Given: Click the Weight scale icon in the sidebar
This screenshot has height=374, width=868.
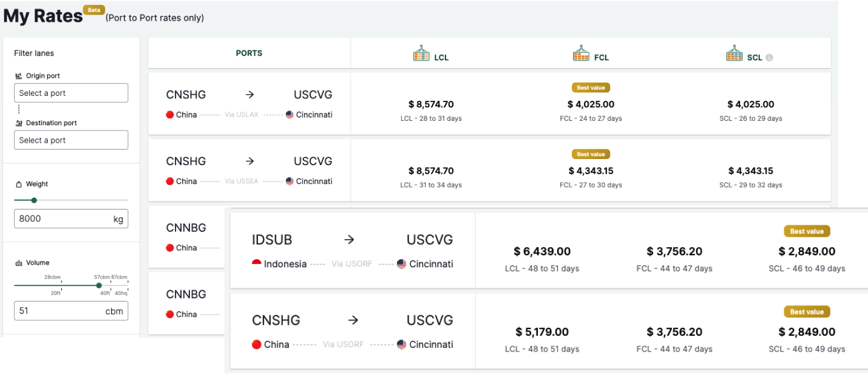Looking at the screenshot, I should point(20,183).
